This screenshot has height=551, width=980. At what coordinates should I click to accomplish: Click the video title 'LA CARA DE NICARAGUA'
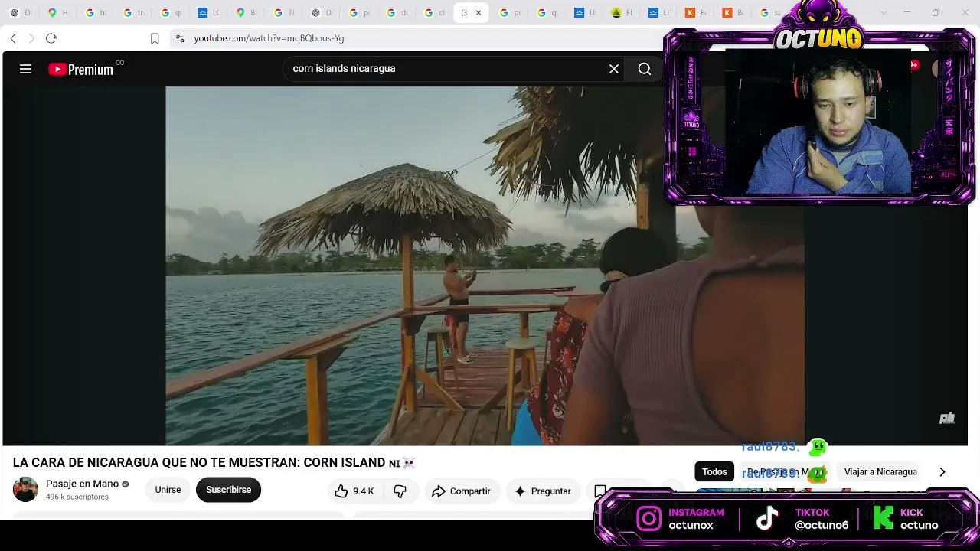[x=214, y=463]
